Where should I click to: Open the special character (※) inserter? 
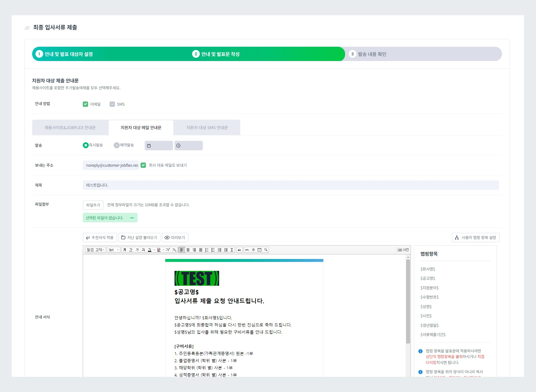point(253,250)
